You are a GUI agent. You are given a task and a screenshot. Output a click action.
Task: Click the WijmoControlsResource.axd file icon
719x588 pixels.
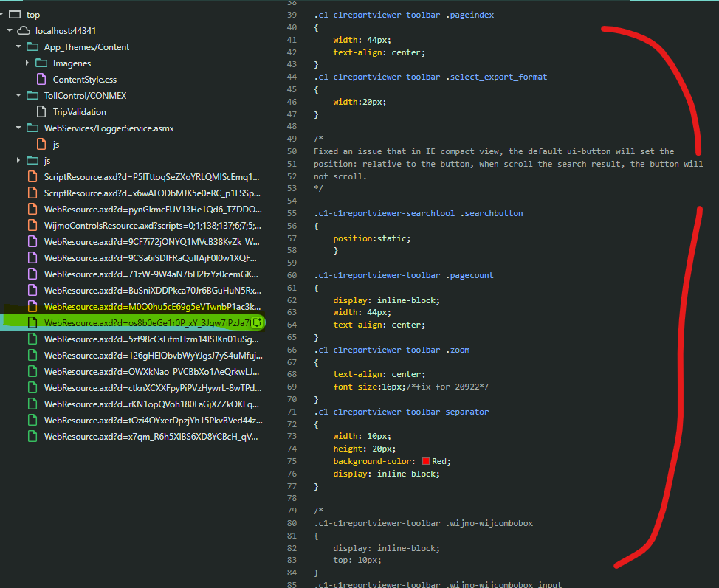32,226
